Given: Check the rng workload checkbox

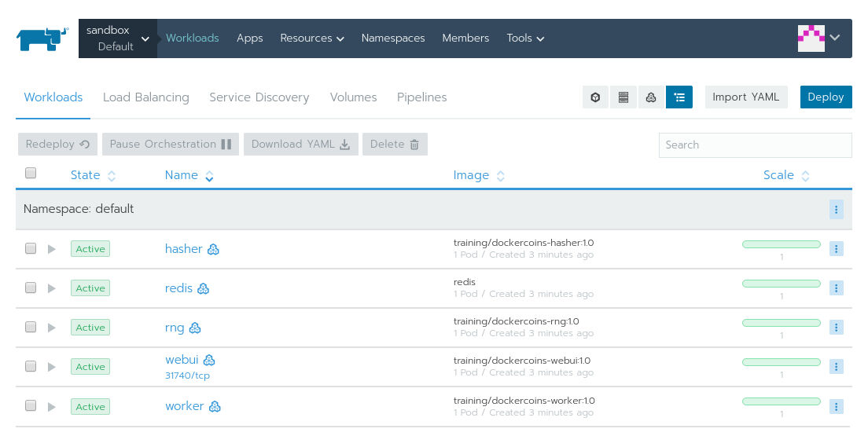Looking at the screenshot, I should coord(31,327).
